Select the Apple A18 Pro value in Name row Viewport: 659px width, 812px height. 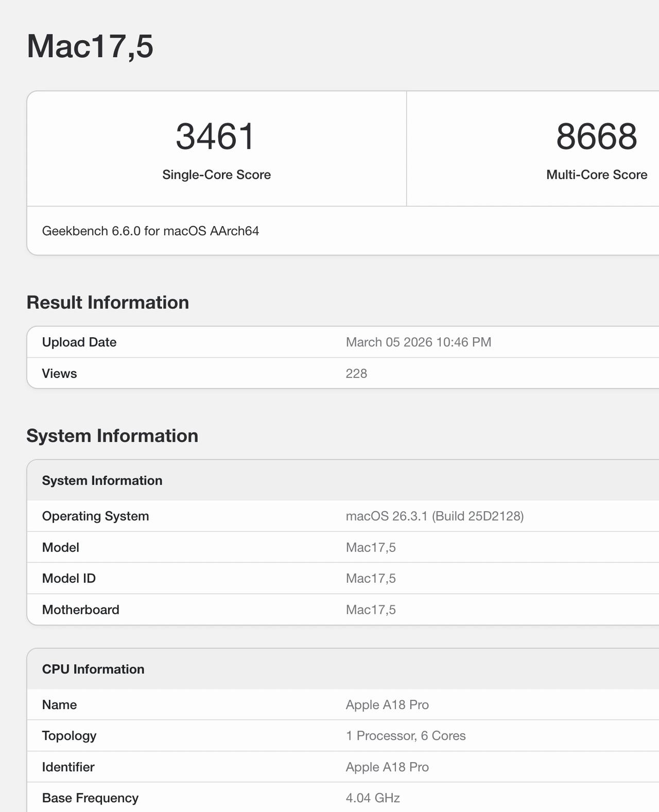pyautogui.click(x=387, y=704)
